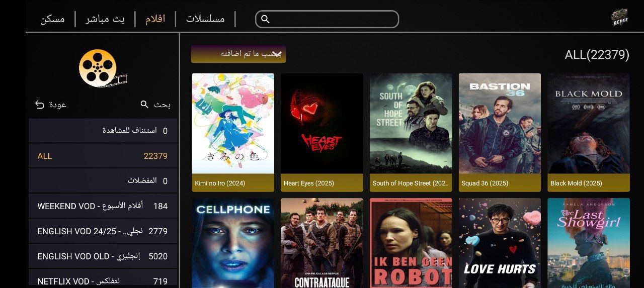Click the search icon beside بحث
This screenshot has height=288, width=644.
click(x=144, y=105)
